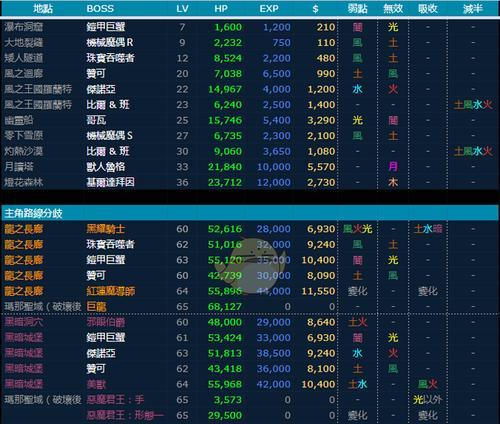Click the 弱點 column header
The width and height of the screenshot is (500, 424).
pyautogui.click(x=357, y=9)
